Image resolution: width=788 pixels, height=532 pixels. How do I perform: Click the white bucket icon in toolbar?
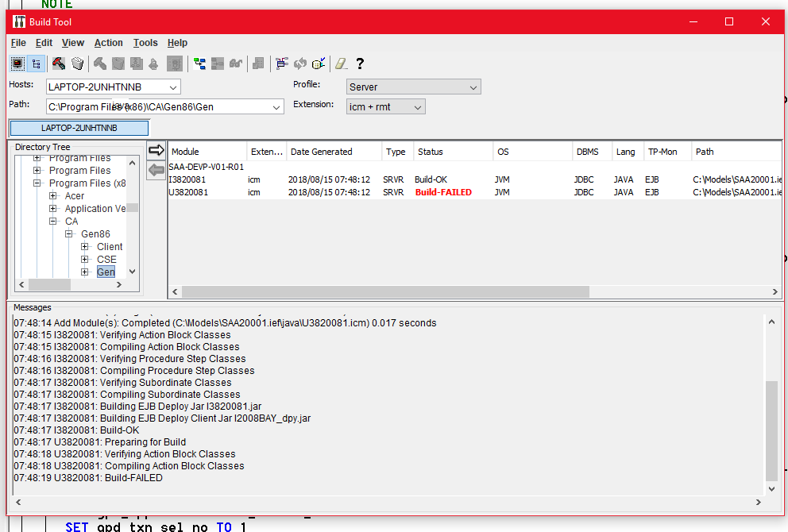click(77, 64)
